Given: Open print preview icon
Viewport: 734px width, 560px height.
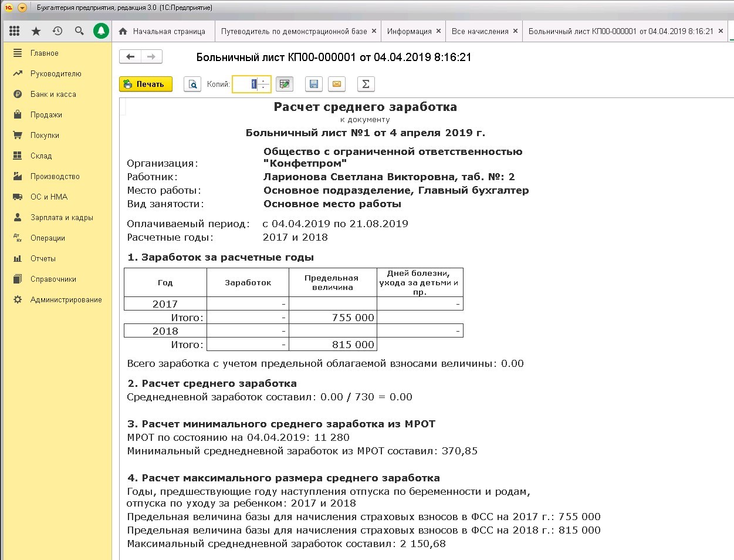Looking at the screenshot, I should 192,84.
